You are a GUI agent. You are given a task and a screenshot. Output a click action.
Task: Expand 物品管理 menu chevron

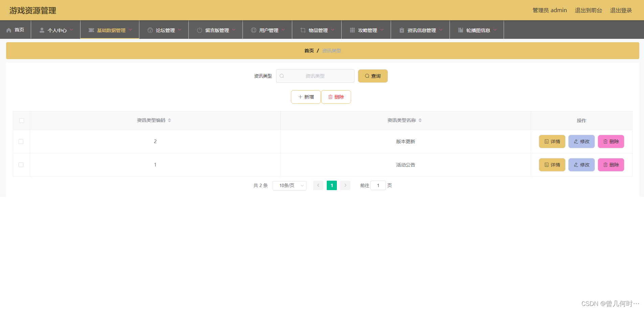pos(332,30)
